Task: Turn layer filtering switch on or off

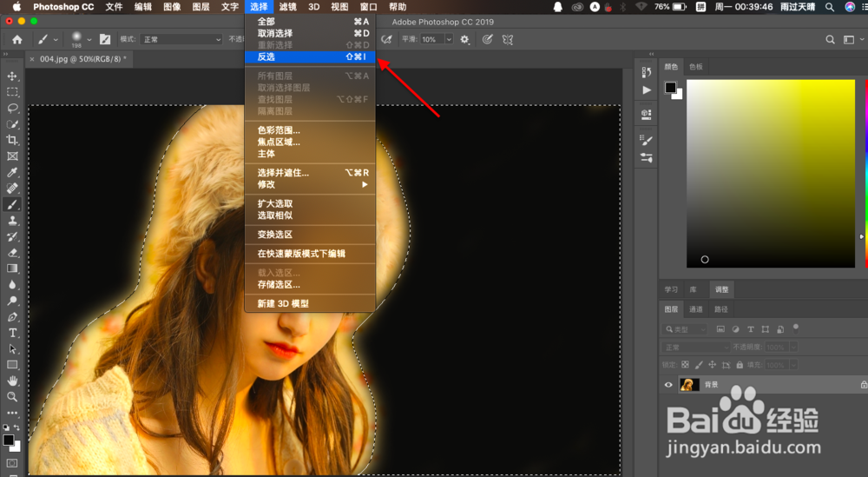Action: coord(795,328)
